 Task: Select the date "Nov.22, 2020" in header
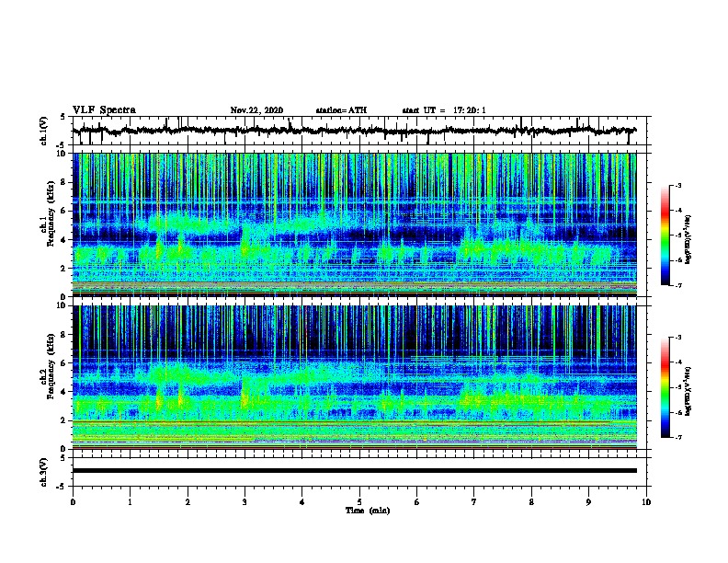point(256,110)
